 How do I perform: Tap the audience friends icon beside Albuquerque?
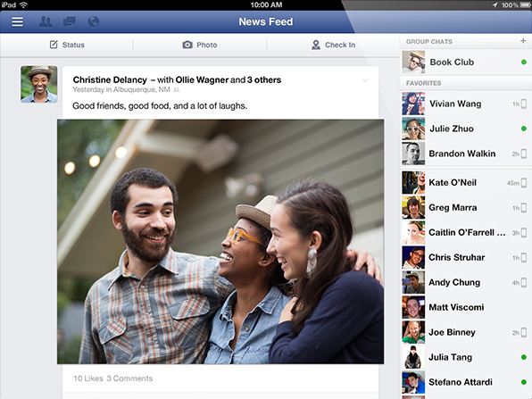(x=176, y=90)
